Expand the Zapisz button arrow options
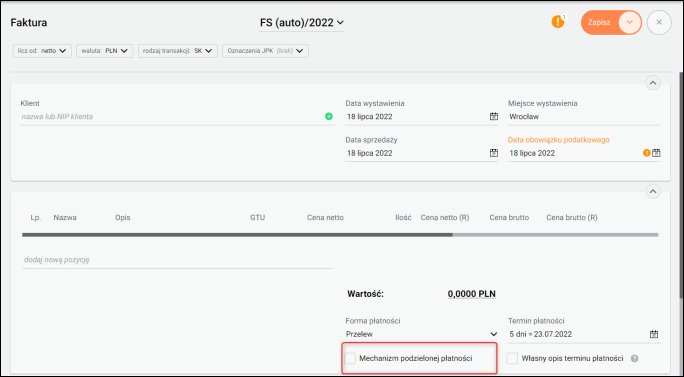 pyautogui.click(x=629, y=22)
